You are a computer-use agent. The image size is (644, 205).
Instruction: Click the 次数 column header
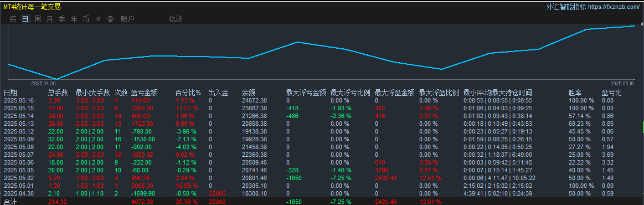click(x=121, y=93)
